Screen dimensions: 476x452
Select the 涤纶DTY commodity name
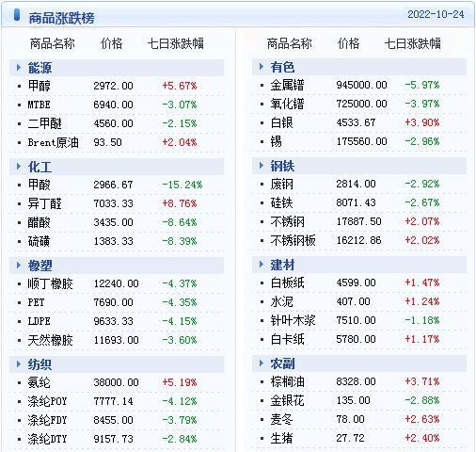[48, 439]
